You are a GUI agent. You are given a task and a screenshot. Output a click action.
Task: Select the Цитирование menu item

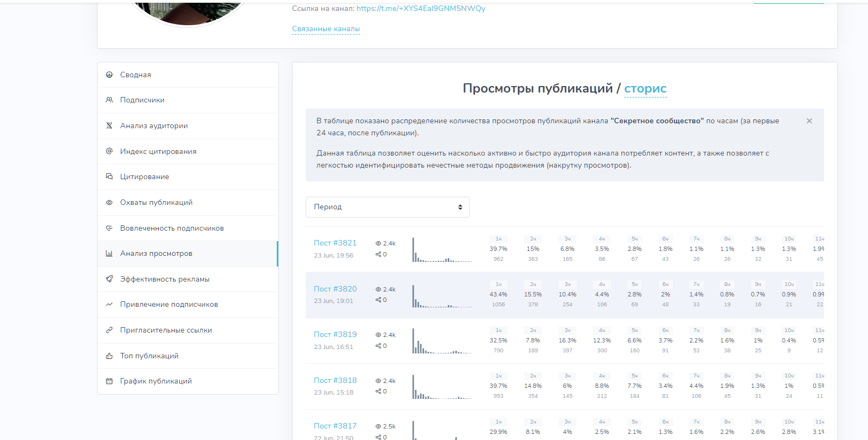click(188, 176)
